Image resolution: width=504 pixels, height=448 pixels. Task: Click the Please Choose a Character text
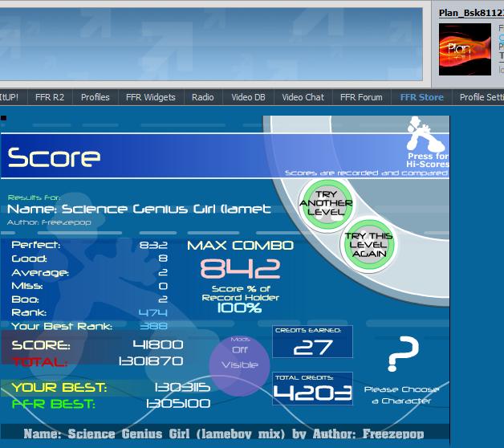[x=401, y=395]
